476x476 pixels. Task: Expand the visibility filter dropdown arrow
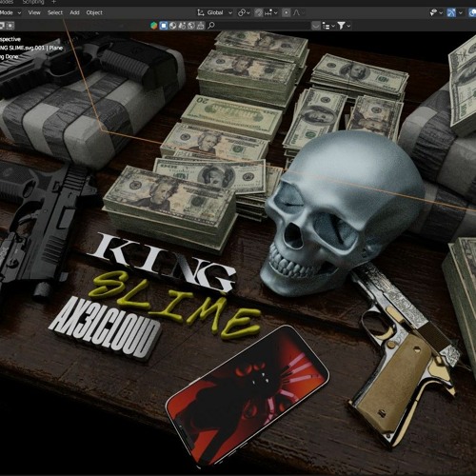pyautogui.click(x=441, y=13)
